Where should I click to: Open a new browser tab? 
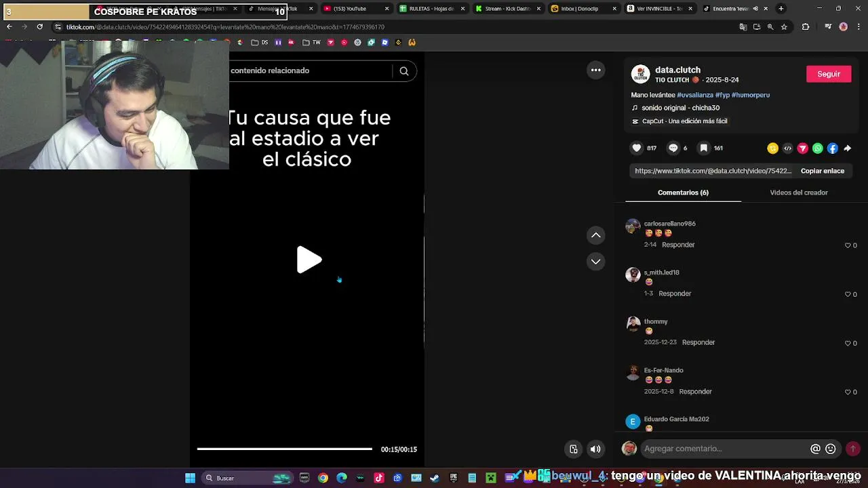click(x=781, y=9)
